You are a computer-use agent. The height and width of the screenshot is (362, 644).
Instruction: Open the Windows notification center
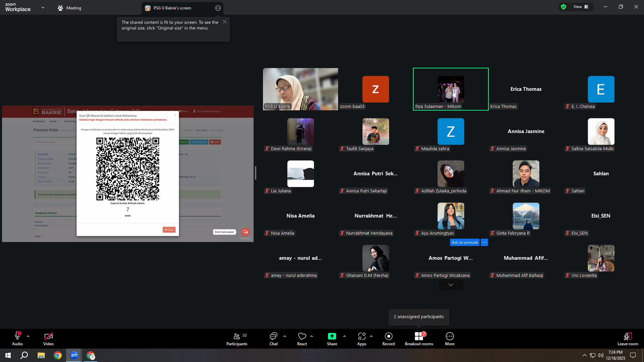pos(633,355)
